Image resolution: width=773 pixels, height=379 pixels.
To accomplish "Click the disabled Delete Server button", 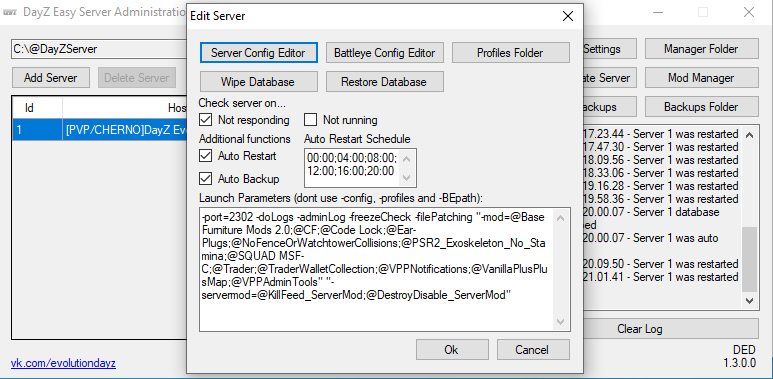I will click(137, 78).
